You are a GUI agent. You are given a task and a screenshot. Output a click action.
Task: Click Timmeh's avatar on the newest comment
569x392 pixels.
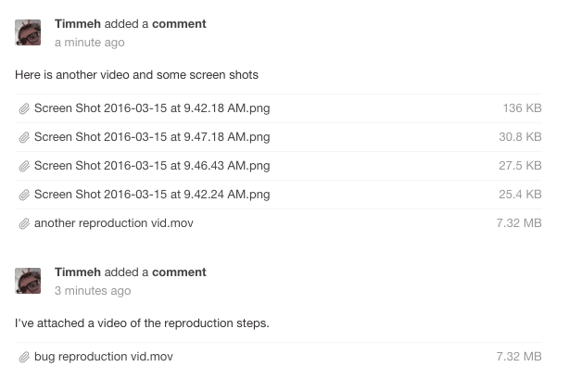[28, 32]
